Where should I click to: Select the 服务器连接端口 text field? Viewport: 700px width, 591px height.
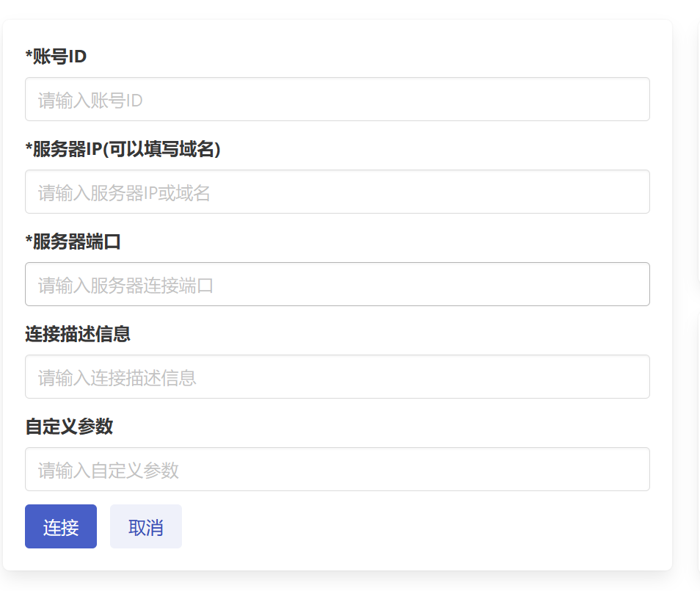coord(337,284)
